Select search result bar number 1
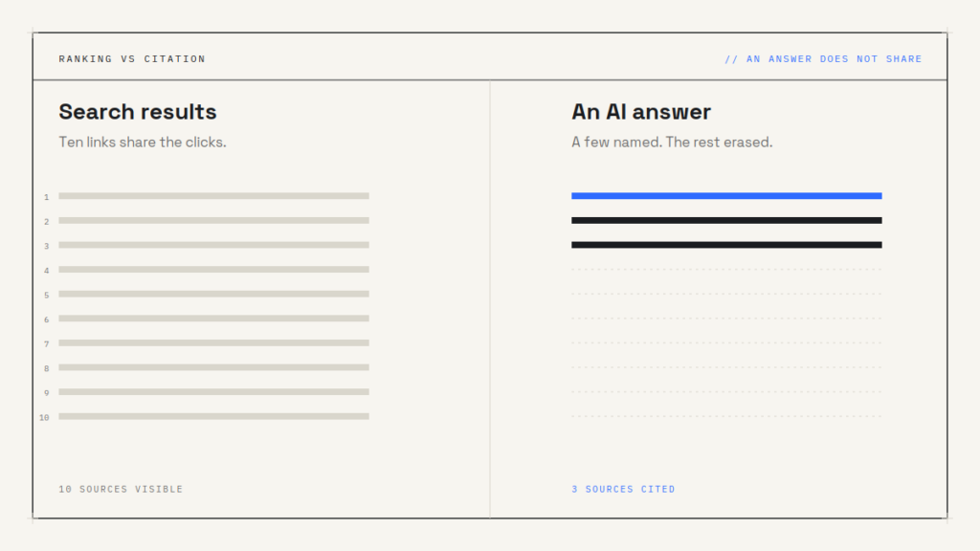 tap(213, 196)
